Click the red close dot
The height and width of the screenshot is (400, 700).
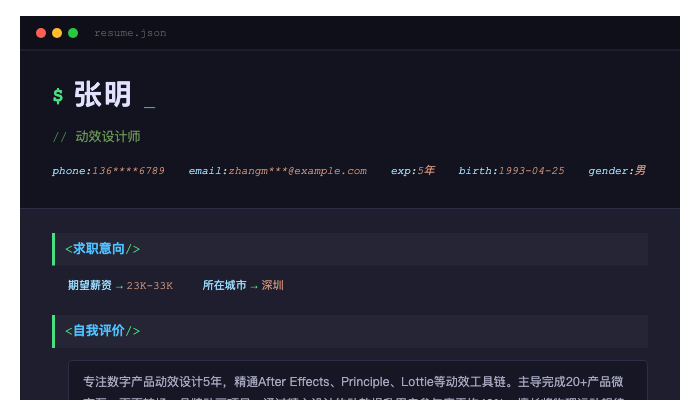[x=41, y=33]
